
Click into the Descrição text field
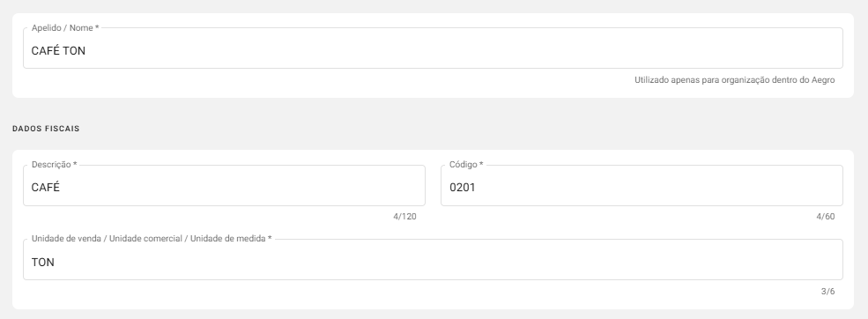pos(224,186)
